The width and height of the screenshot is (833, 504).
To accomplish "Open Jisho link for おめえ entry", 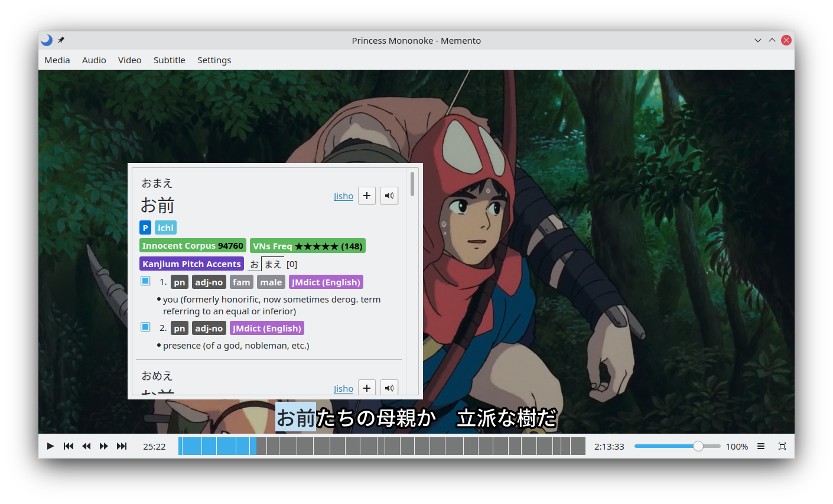I will click(343, 389).
